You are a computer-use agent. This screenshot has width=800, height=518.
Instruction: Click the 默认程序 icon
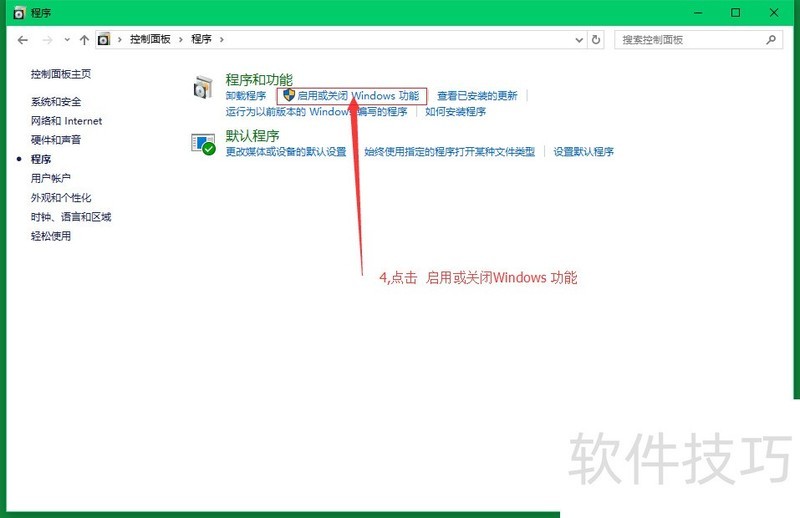(x=203, y=144)
